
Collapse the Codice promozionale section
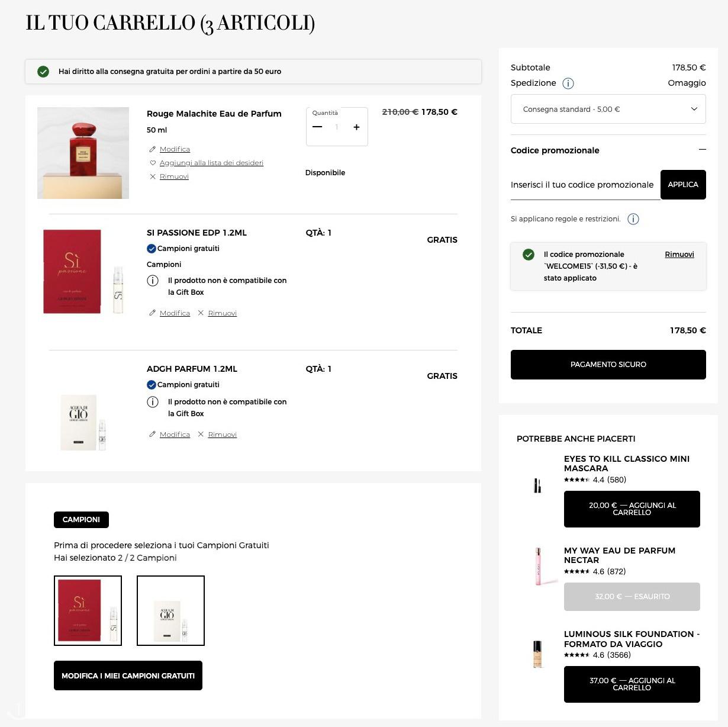point(702,150)
